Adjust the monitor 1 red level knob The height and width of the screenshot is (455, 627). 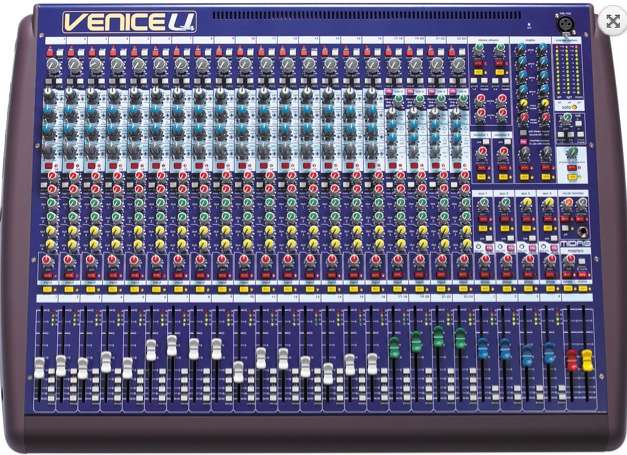[x=481, y=152]
